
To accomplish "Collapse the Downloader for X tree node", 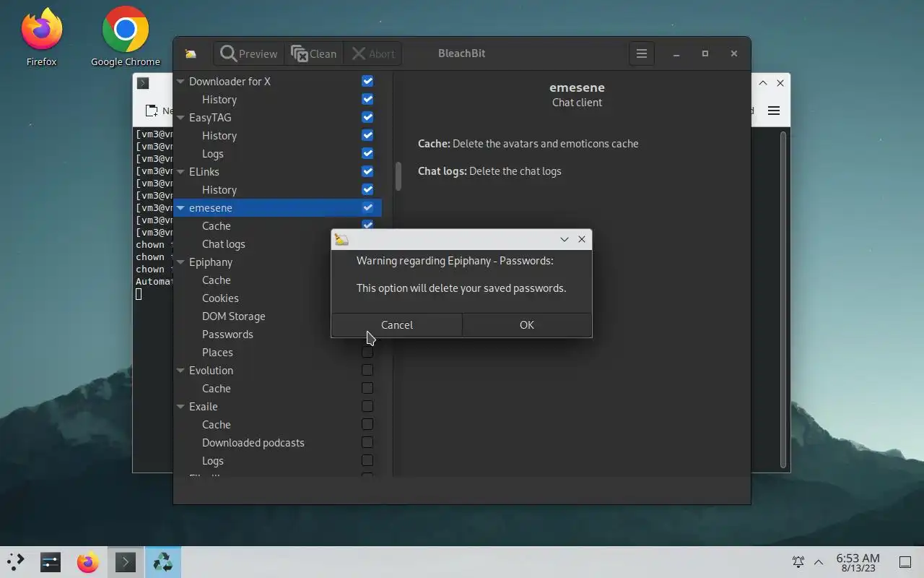I will (180, 82).
